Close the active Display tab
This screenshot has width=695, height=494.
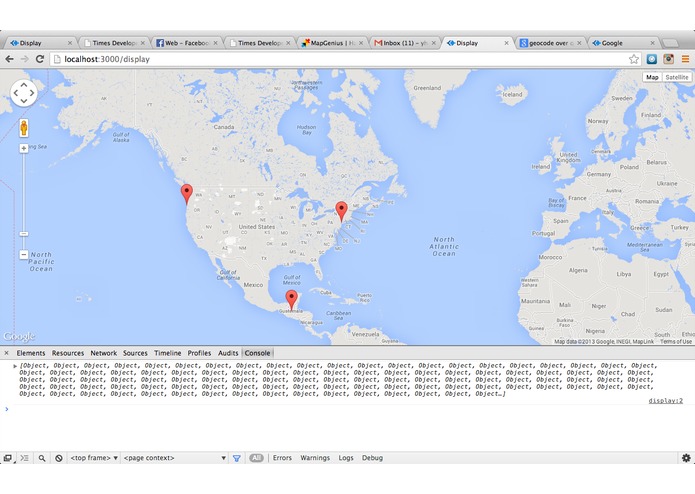tap(507, 43)
